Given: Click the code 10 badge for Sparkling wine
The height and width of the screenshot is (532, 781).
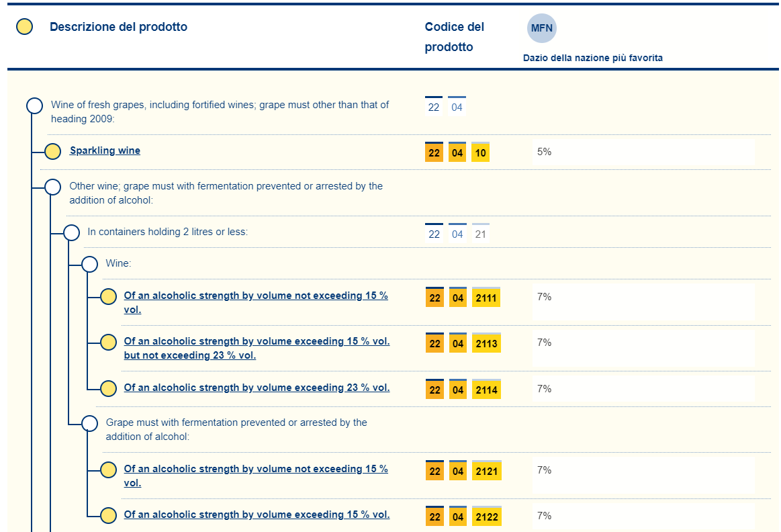Looking at the screenshot, I should pyautogui.click(x=480, y=153).
